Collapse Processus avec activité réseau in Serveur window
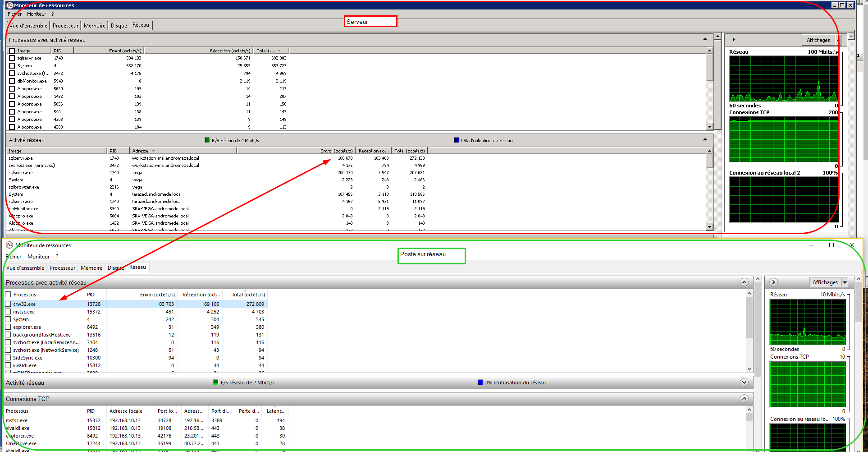868x452 pixels. click(705, 40)
